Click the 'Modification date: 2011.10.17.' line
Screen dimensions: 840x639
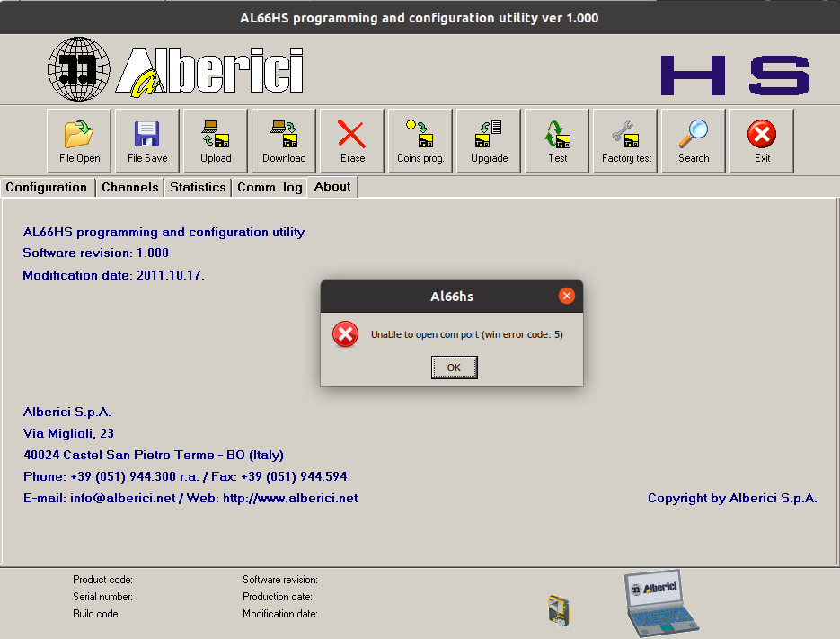[x=113, y=276]
